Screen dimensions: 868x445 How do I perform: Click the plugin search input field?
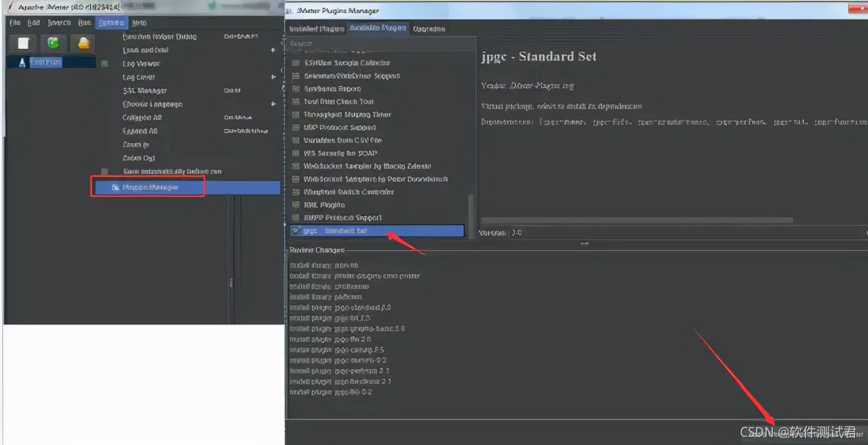pyautogui.click(x=380, y=43)
